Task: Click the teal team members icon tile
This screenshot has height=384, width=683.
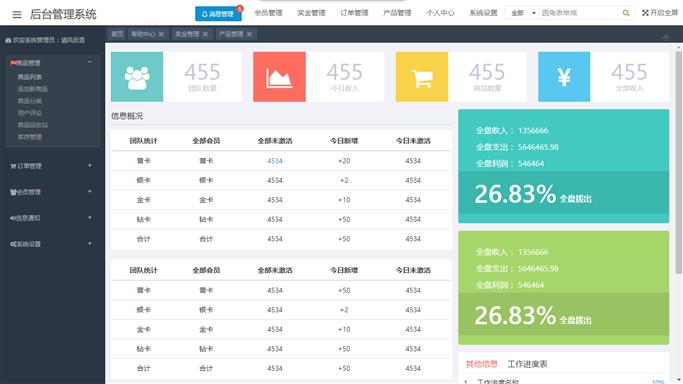Action: 137,77
